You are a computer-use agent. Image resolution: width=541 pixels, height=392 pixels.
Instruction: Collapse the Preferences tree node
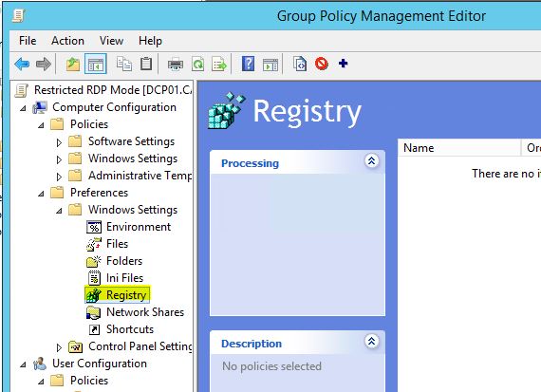tap(41, 194)
